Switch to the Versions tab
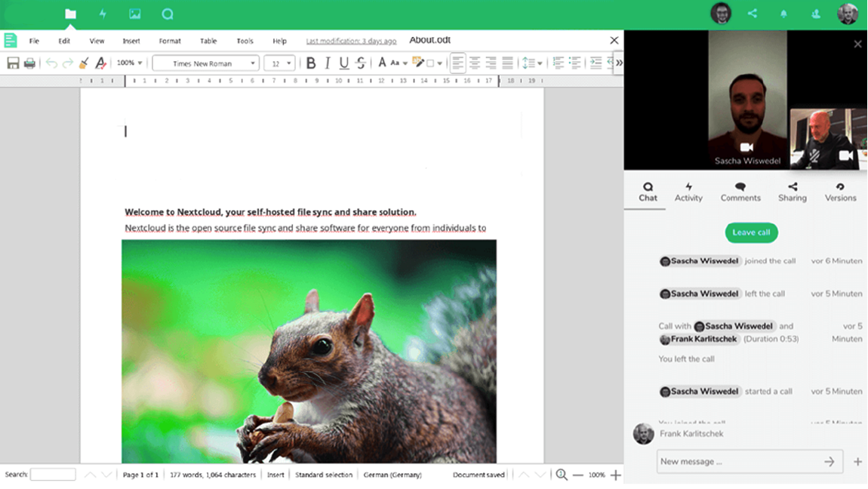Screen dimensions: 868x489 pos(840,192)
